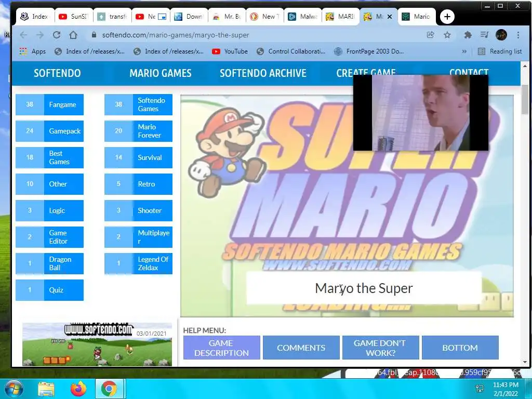Open FrontPage 2003 Do... bookmark
532x399 pixels.
point(369,51)
